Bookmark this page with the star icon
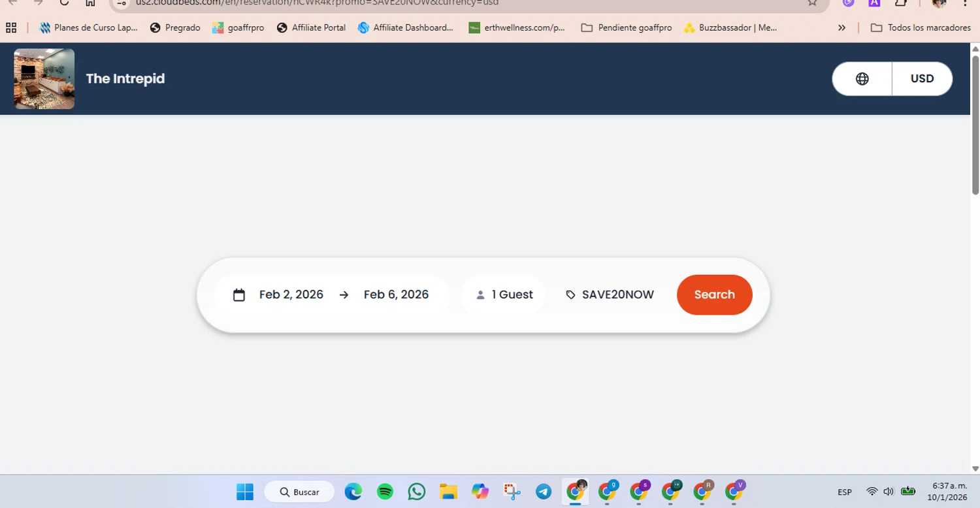 point(812,3)
